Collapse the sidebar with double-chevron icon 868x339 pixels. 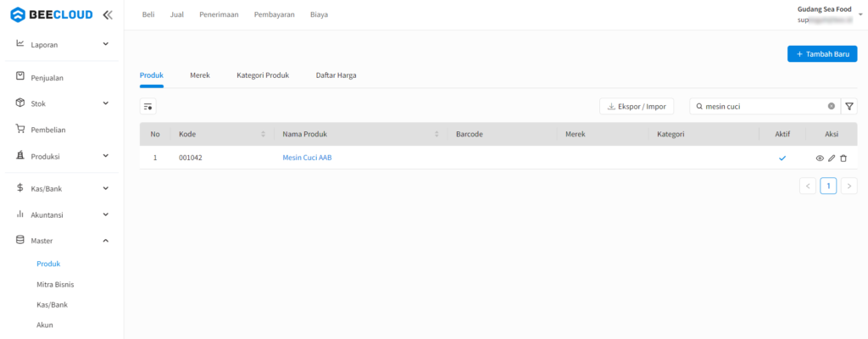108,15
